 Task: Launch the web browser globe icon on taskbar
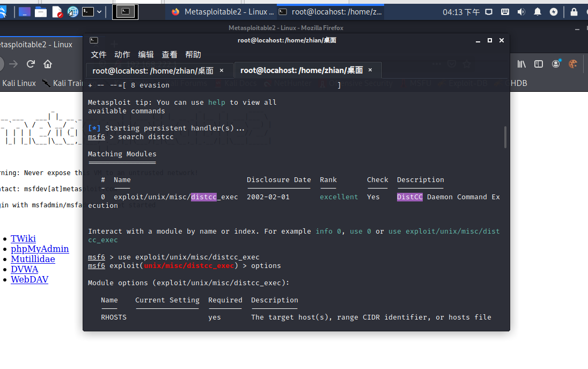point(72,12)
